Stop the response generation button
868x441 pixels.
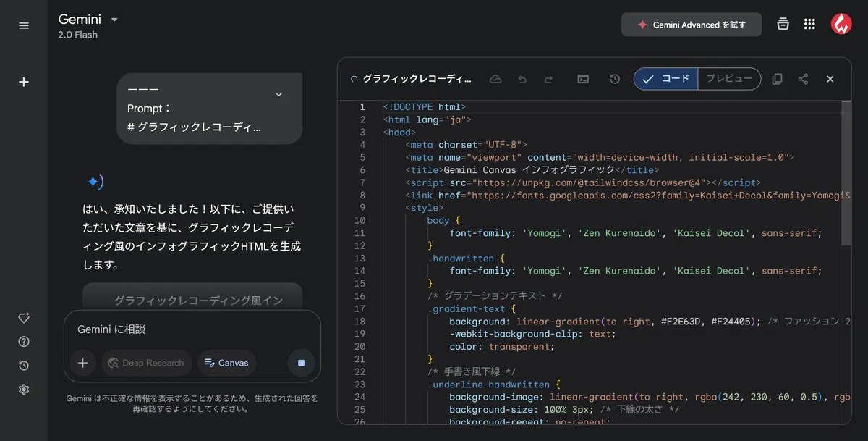click(302, 363)
